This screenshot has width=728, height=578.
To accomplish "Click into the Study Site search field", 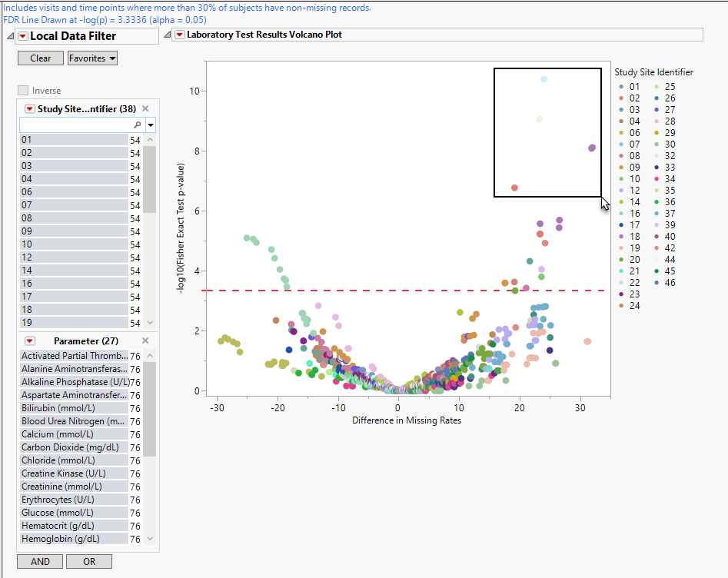I will [x=75, y=125].
